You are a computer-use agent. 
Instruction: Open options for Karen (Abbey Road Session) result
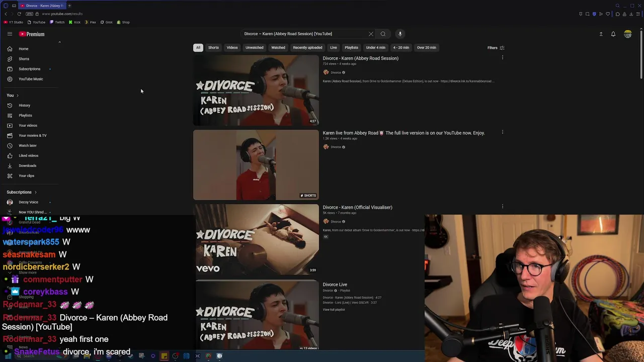(x=502, y=58)
